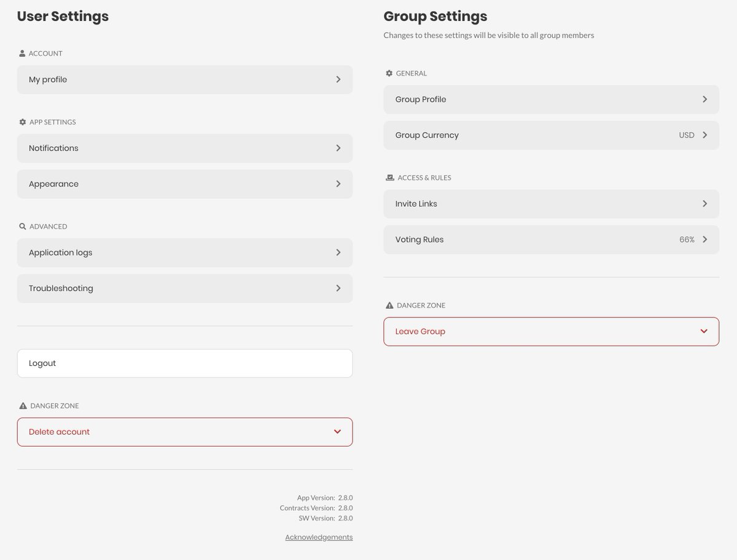Click the chevron on Troubleshooting row
The height and width of the screenshot is (560, 737).
pyautogui.click(x=338, y=289)
